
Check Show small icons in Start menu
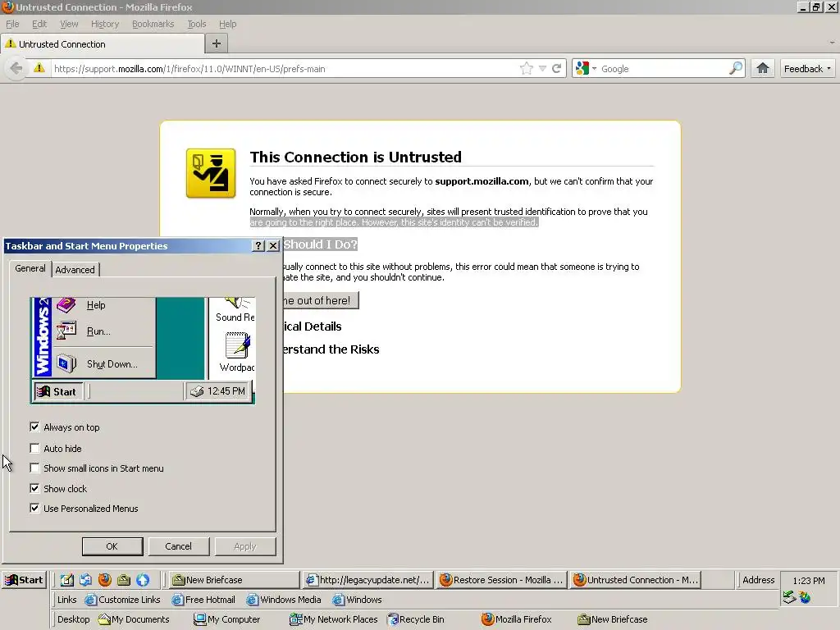click(x=34, y=468)
